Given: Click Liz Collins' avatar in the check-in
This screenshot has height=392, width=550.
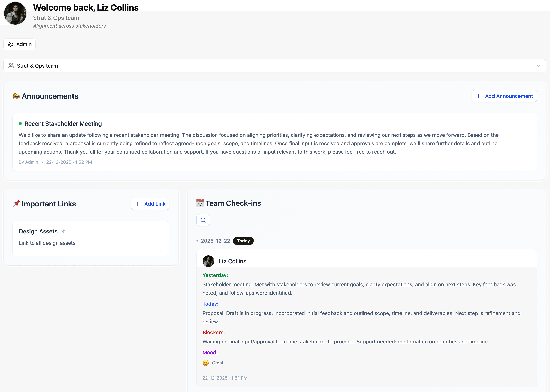Looking at the screenshot, I should [208, 261].
